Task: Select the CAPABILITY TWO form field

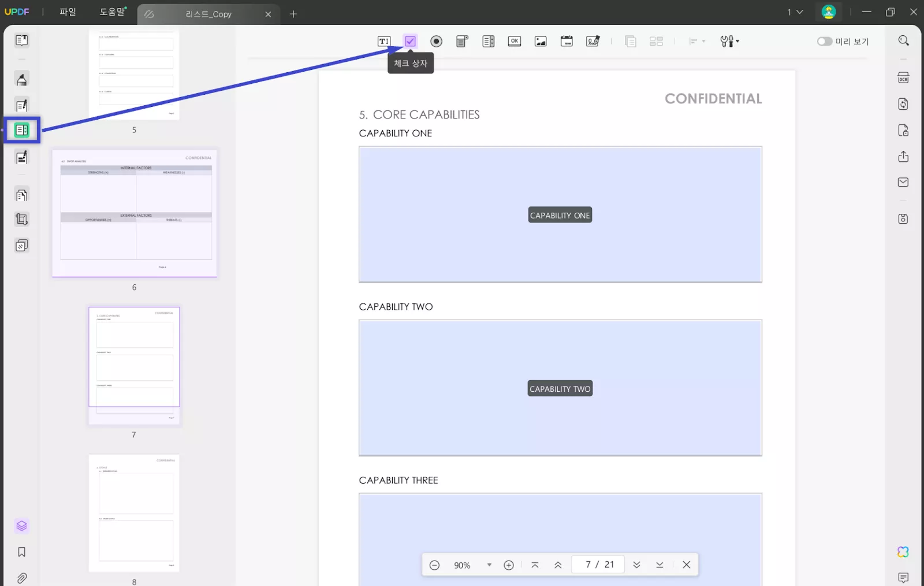Action: (560, 388)
